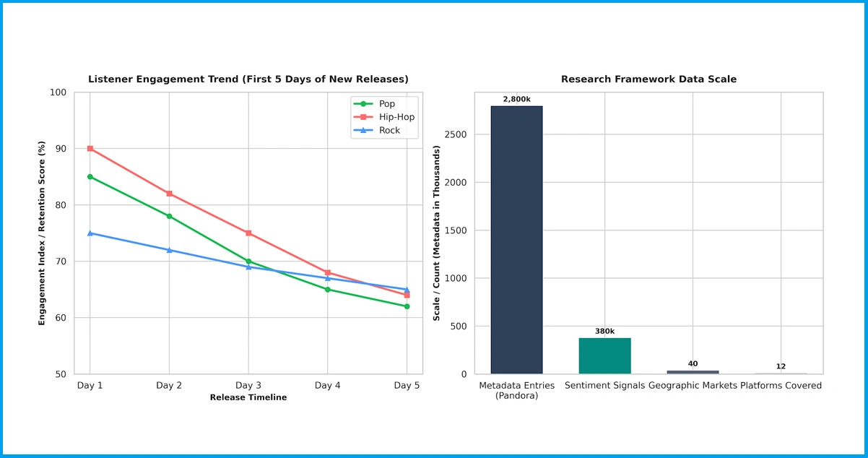Screen dimensions: 868x458
Task: Click the 1500 tick on scale axis
Action: click(456, 230)
